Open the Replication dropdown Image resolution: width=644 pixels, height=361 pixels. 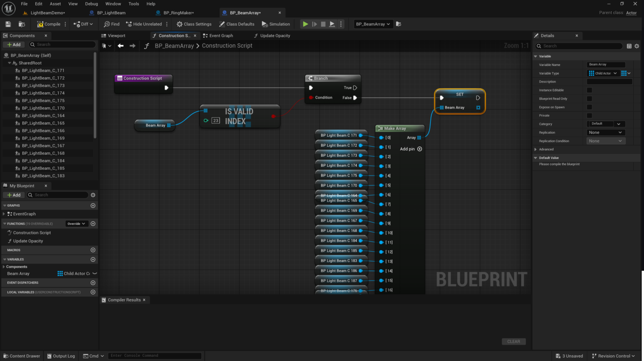(x=605, y=132)
